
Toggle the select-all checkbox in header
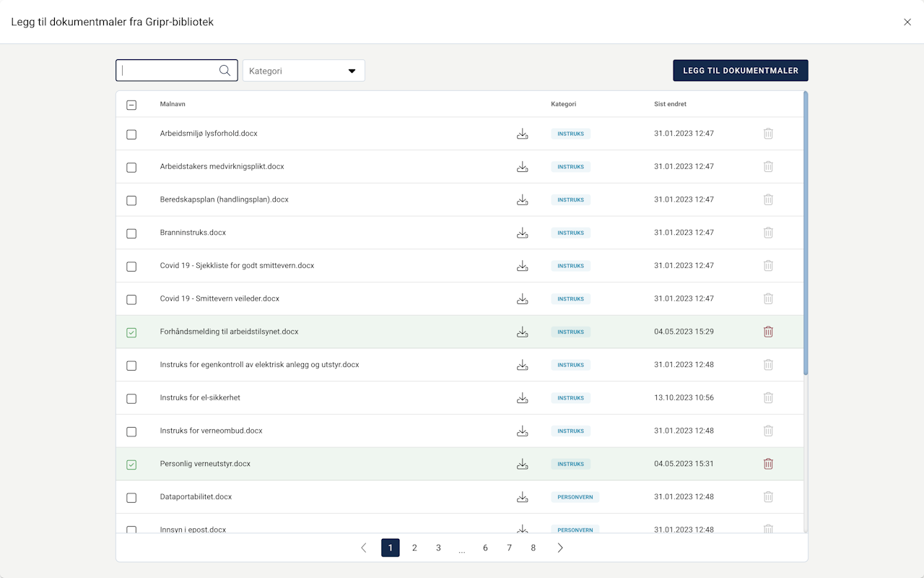coord(131,105)
